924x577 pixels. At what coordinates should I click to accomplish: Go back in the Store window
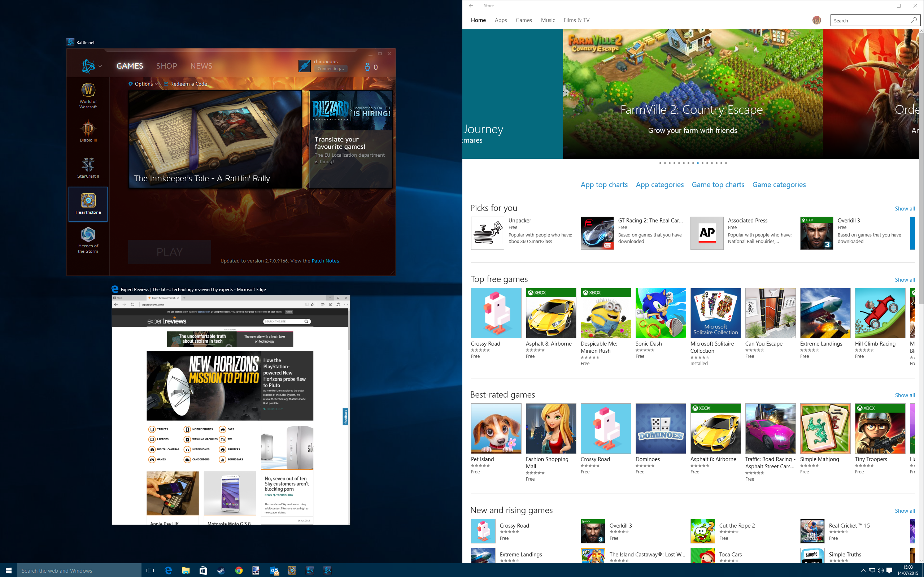[x=471, y=6]
